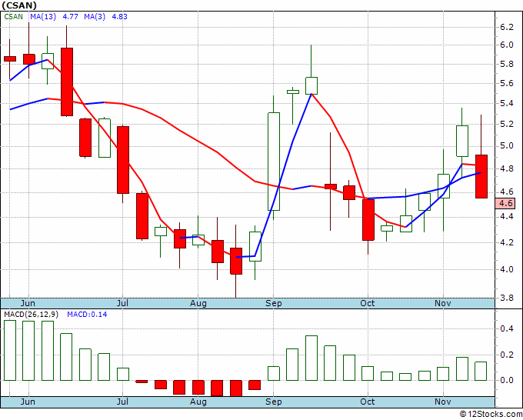Click the 6.0 price axis label
The image size is (523, 420).
(506, 45)
